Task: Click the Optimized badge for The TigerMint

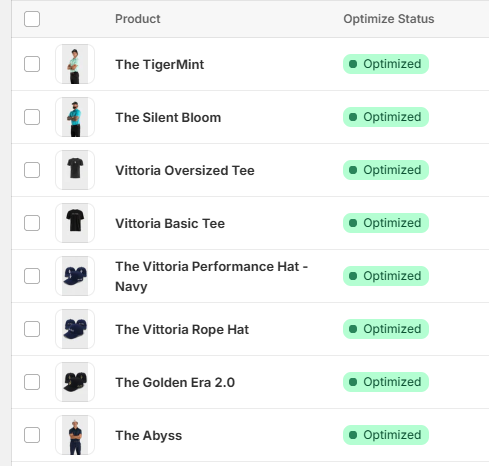Action: [x=386, y=64]
